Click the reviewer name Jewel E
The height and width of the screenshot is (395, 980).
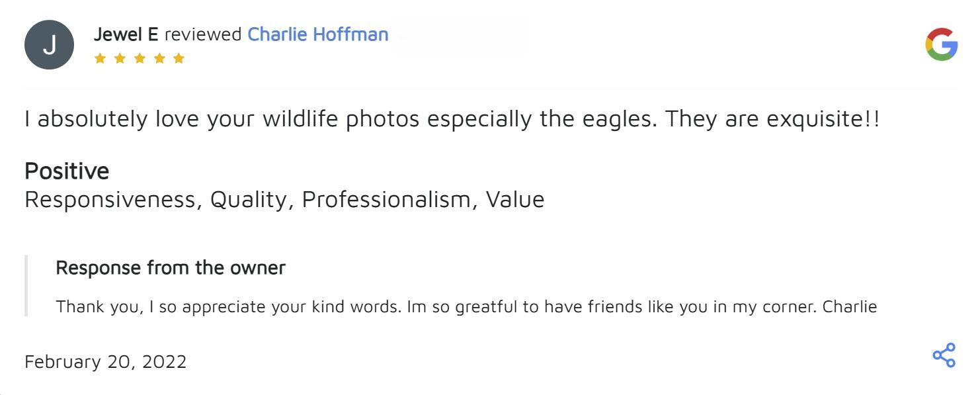pyautogui.click(x=126, y=34)
